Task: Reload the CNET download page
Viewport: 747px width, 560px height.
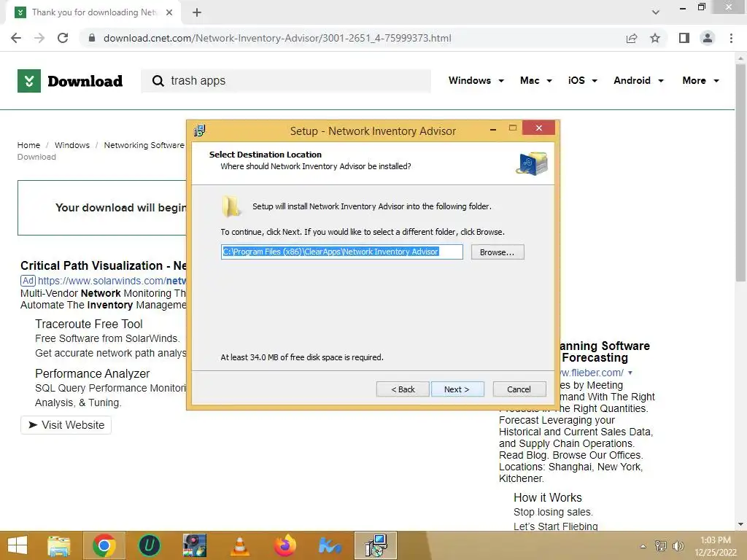Action: tap(63, 38)
